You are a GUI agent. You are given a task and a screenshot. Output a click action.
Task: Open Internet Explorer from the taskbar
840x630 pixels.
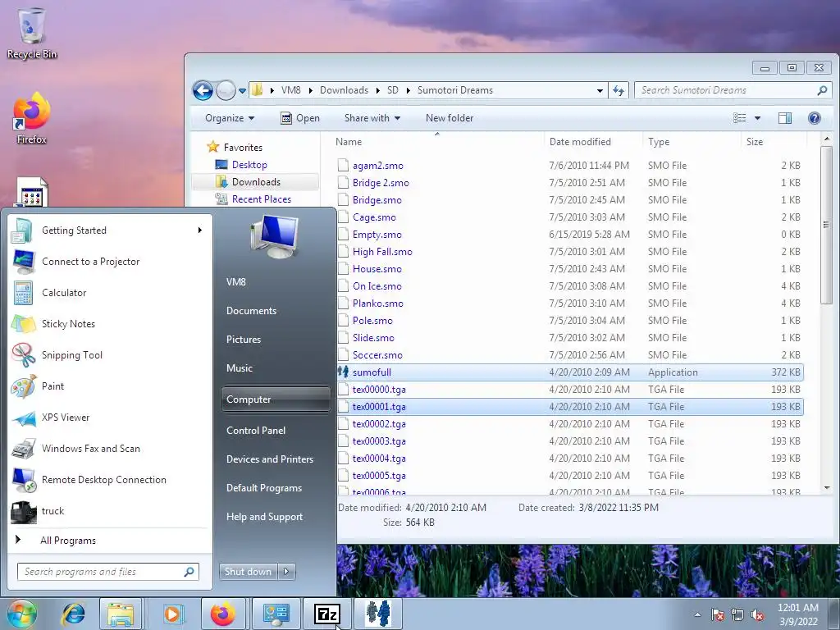(73, 614)
